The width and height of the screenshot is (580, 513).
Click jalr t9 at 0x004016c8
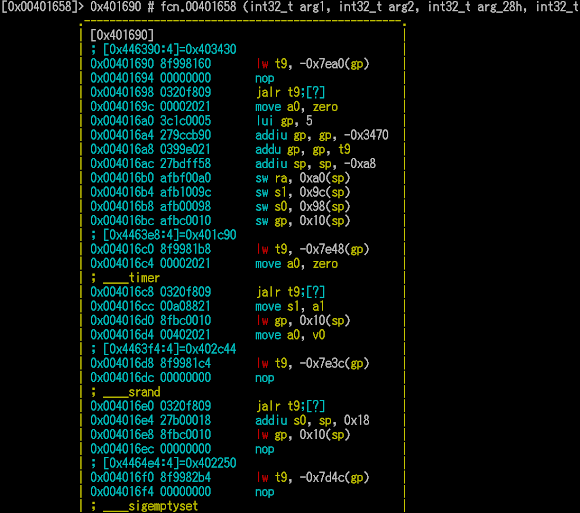click(x=291, y=292)
